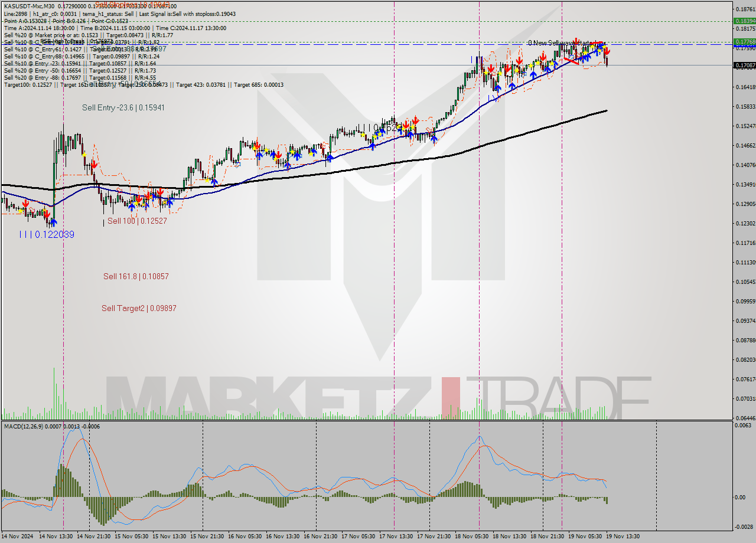Click green 0.17768 price tag on axis
Viewport: 756px width, 543px height.
[745, 42]
